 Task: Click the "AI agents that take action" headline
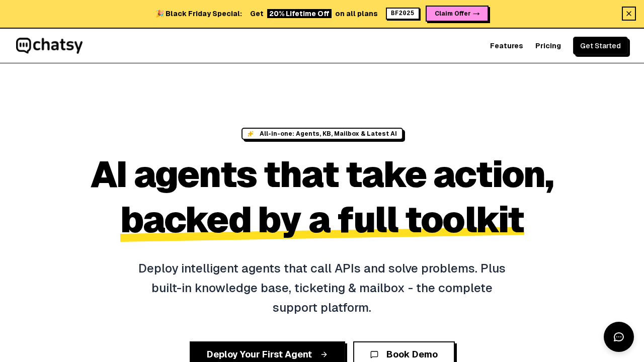pyautogui.click(x=322, y=175)
